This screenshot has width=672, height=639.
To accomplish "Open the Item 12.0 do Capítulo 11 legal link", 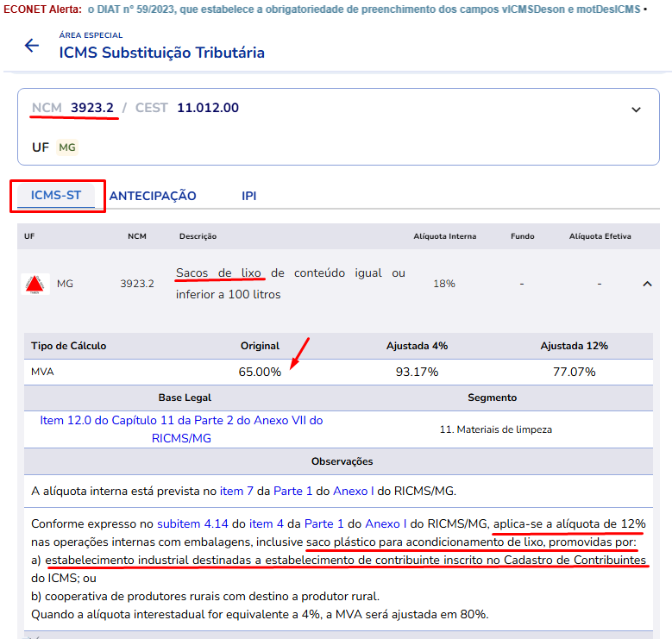I will (x=181, y=429).
